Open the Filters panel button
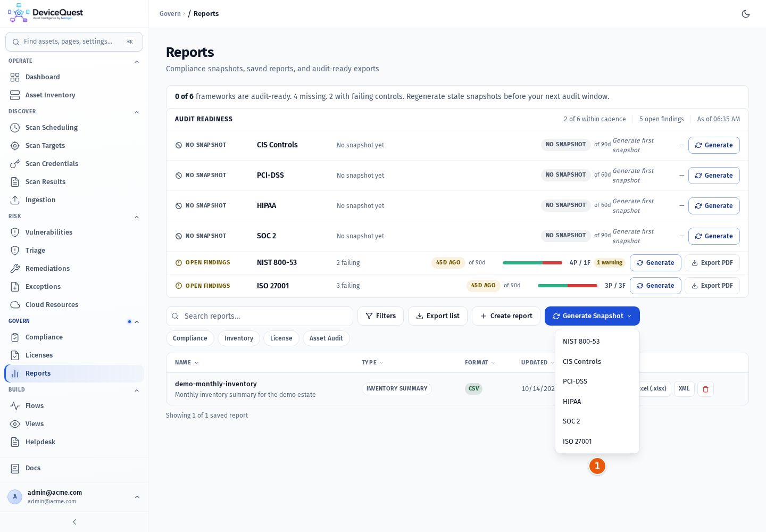Viewport: 766px width, 532px height. [380, 316]
